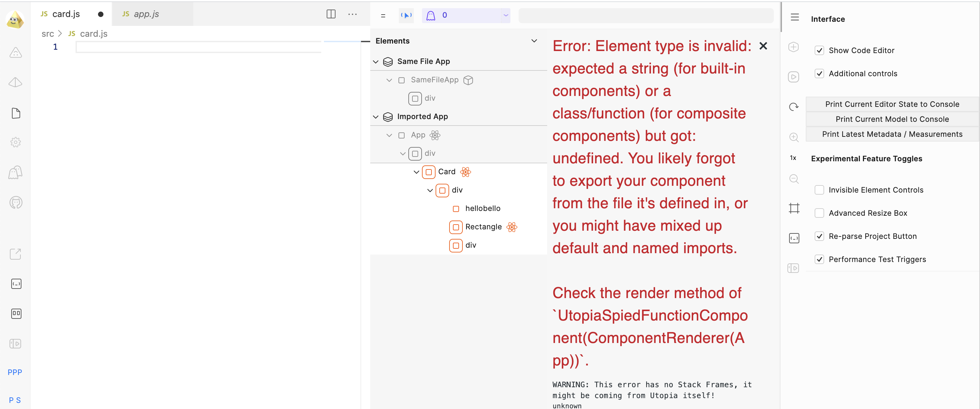This screenshot has width=980, height=409.
Task: Click the canvas refresh icon
Action: pos(794,107)
